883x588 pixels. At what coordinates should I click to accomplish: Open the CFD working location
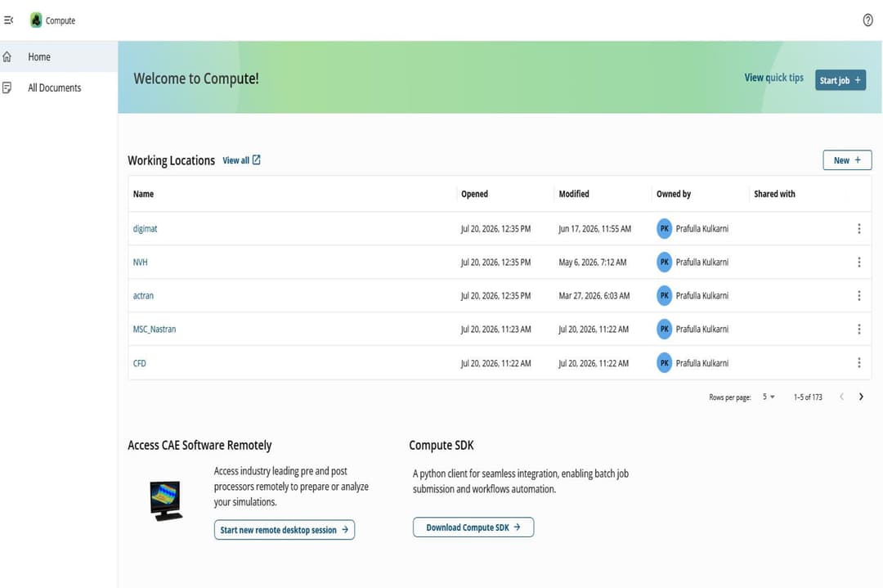139,363
